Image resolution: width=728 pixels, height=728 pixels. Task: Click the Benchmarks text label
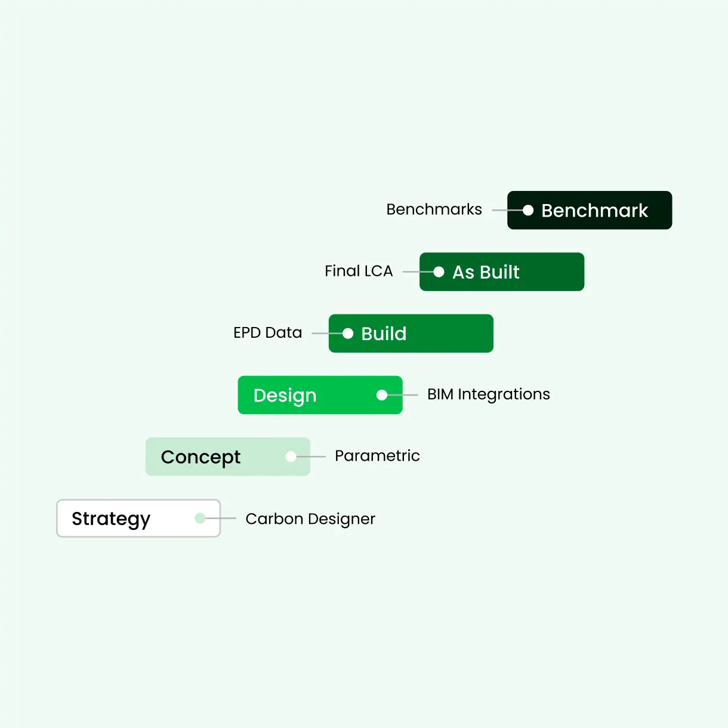point(434,209)
